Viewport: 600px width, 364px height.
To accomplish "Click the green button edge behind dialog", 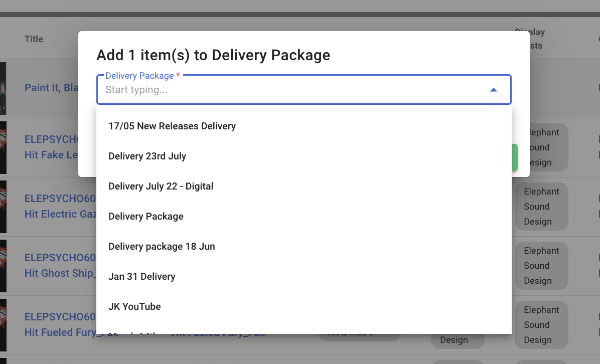I will click(515, 158).
